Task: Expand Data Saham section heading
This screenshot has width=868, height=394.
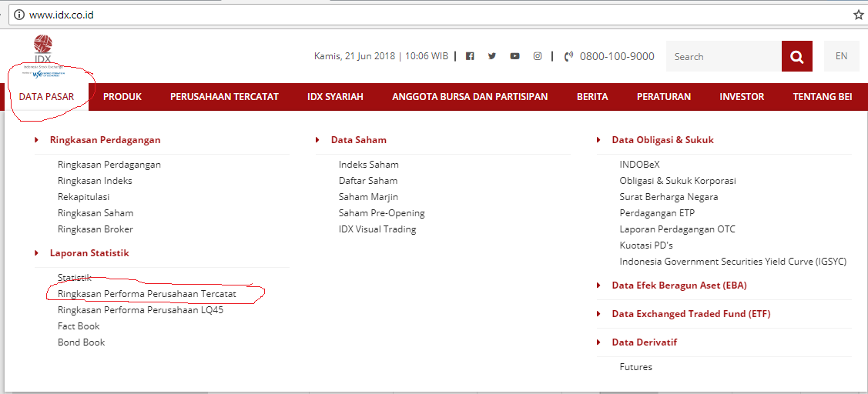Action: [x=359, y=140]
